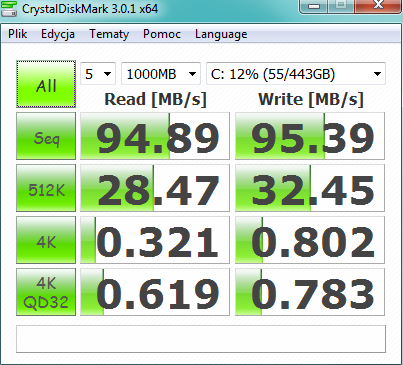Viewport: 403px width, 365px height.
Task: Click the 4K QD32 read result 0.619
Action: tap(155, 292)
